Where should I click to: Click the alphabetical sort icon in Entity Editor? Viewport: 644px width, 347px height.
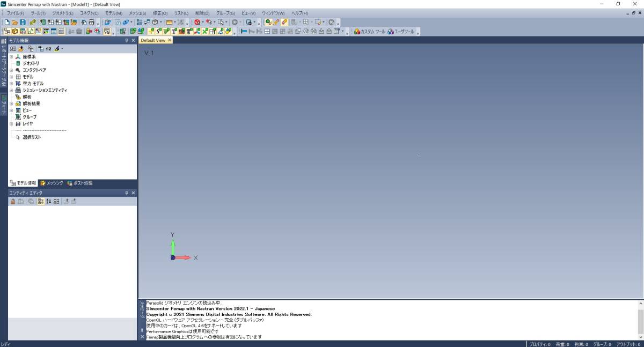49,201
